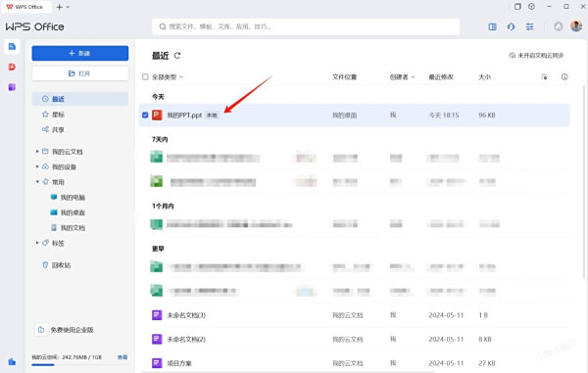Image resolution: width=588 pixels, height=373 pixels.
Task: Uncheck the checkbox for 我的PPT.ppt
Action: tap(145, 115)
